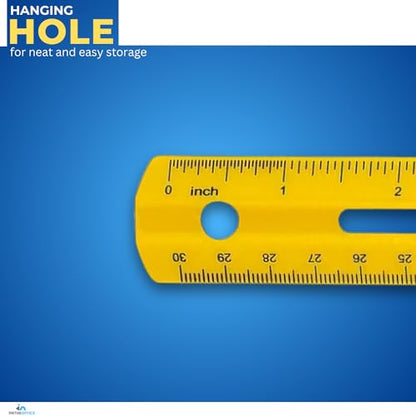Click the upside-down "27" centimeter number
416x416 pixels.
(315, 258)
